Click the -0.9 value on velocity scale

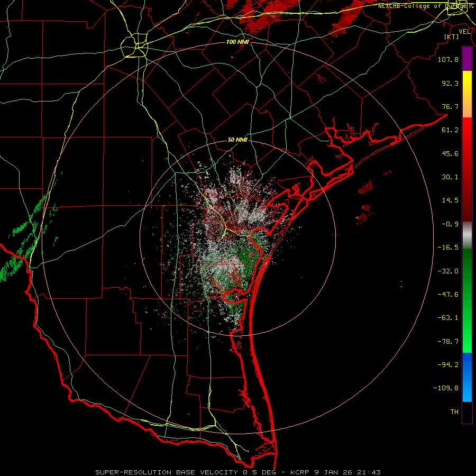[450, 224]
